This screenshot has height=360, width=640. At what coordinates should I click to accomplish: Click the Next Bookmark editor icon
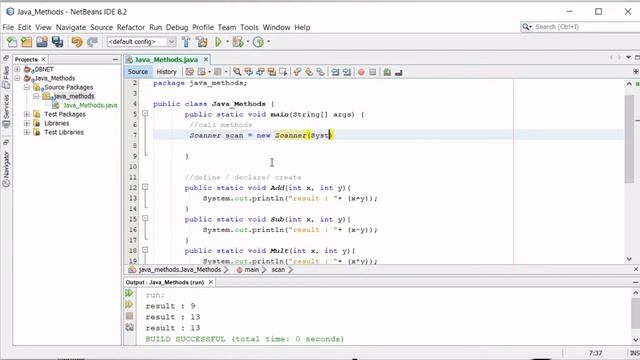pyautogui.click(x=309, y=72)
